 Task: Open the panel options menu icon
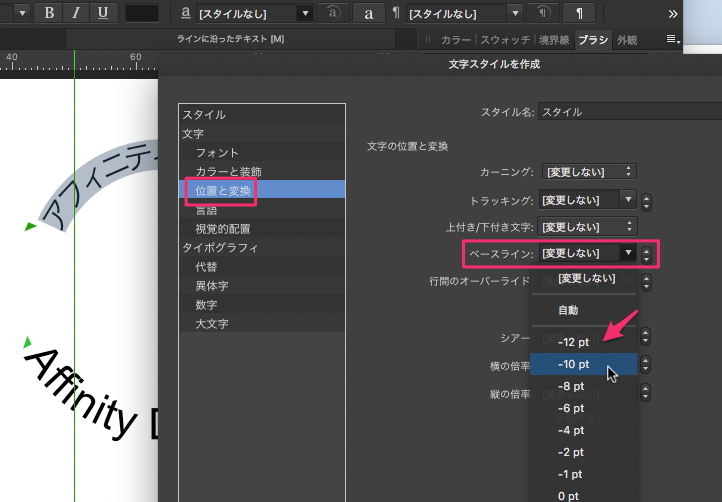674,40
